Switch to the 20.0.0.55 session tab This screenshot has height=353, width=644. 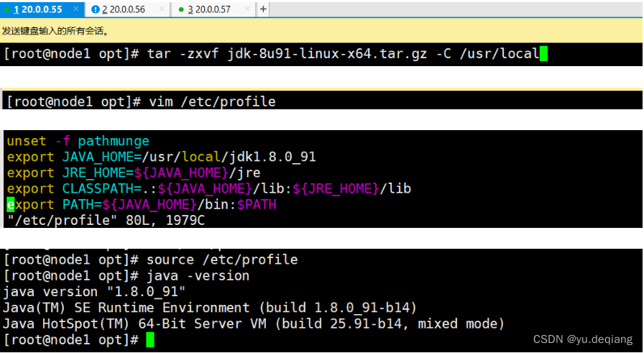tap(42, 9)
